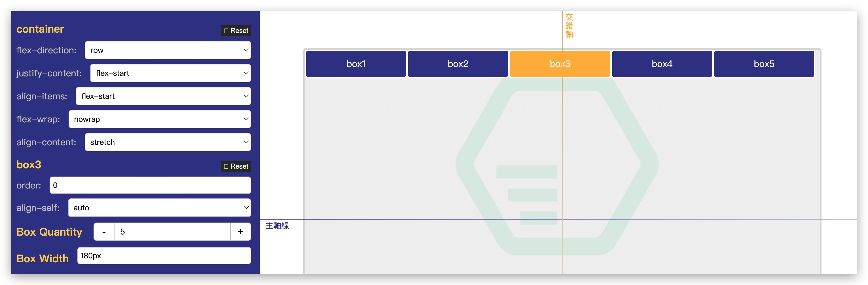The image size is (868, 285).
Task: Click the container Reset button
Action: pyautogui.click(x=236, y=31)
